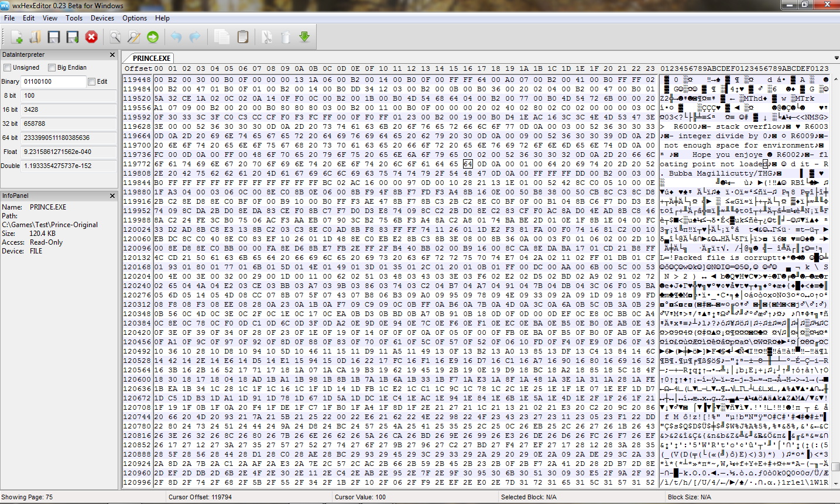Click the toolbar drag grip handle

click(x=4, y=37)
